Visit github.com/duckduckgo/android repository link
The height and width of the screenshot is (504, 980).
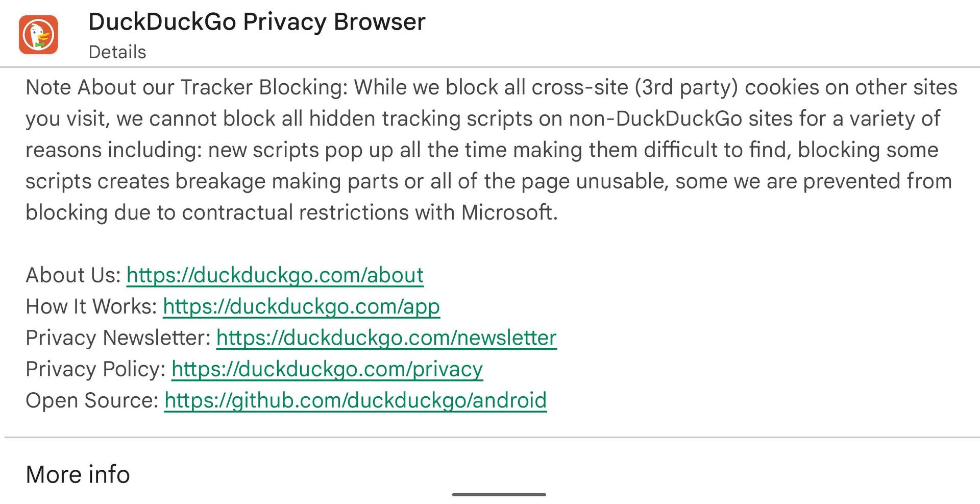[x=355, y=401]
